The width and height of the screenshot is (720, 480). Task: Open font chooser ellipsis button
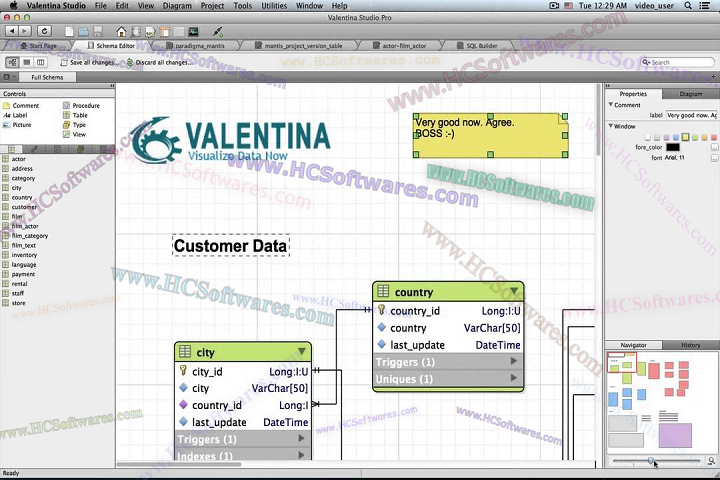tap(714, 158)
